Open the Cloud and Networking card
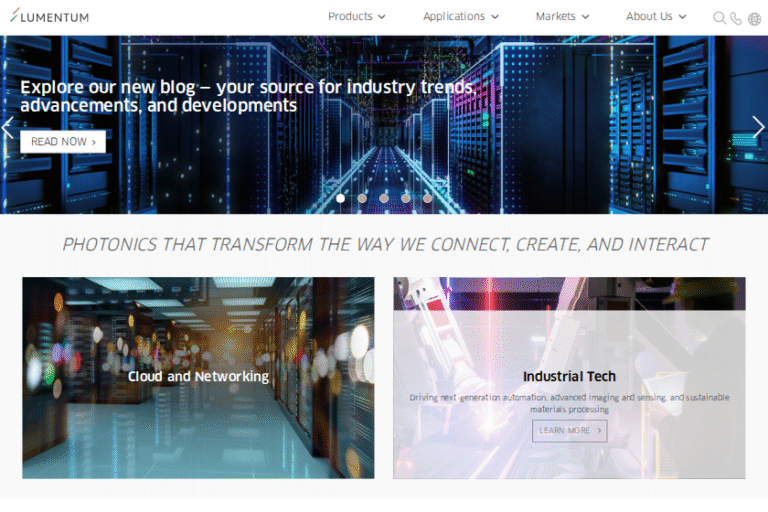 (198, 377)
